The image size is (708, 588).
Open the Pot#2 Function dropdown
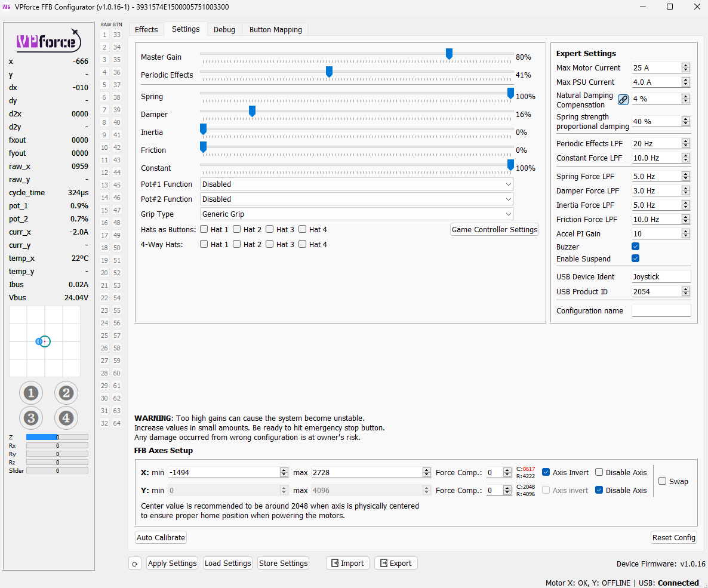coord(356,199)
